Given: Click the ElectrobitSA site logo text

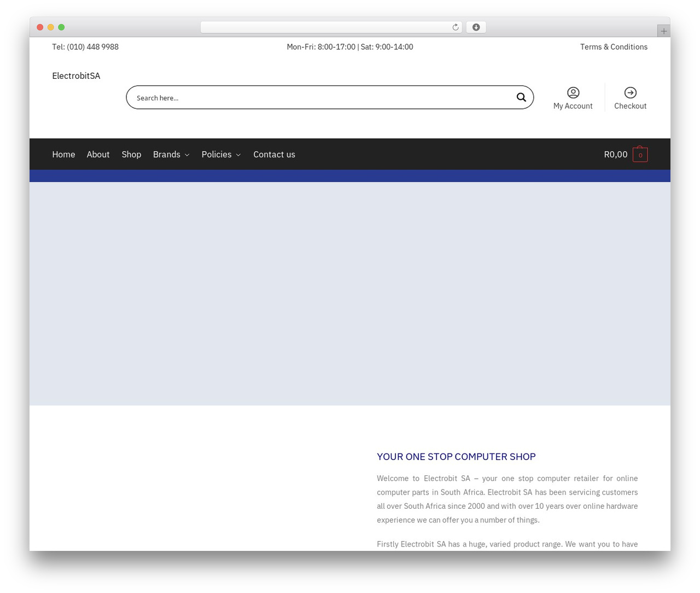Looking at the screenshot, I should click(x=76, y=75).
